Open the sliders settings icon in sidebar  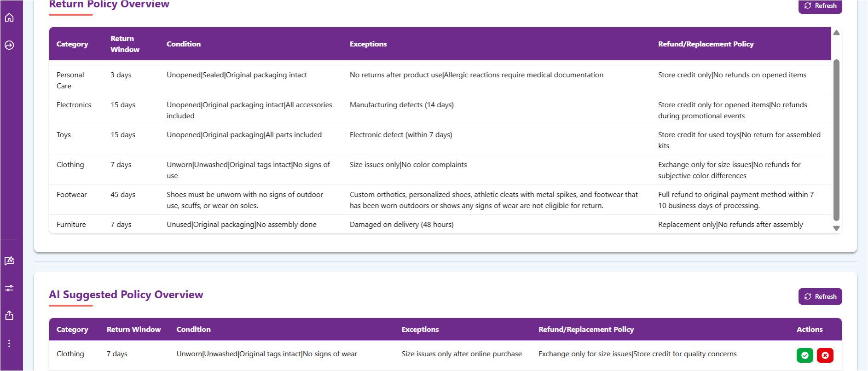coord(9,288)
